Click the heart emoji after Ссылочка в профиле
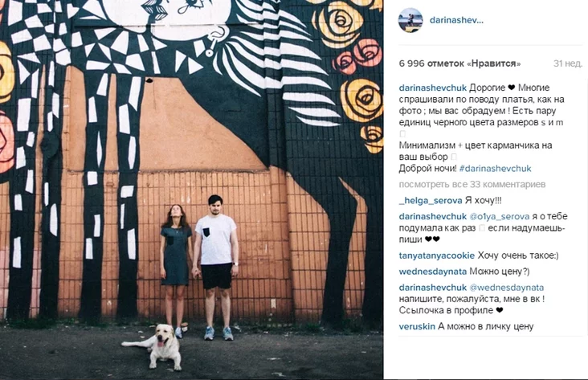The width and height of the screenshot is (588, 380). coord(499,310)
